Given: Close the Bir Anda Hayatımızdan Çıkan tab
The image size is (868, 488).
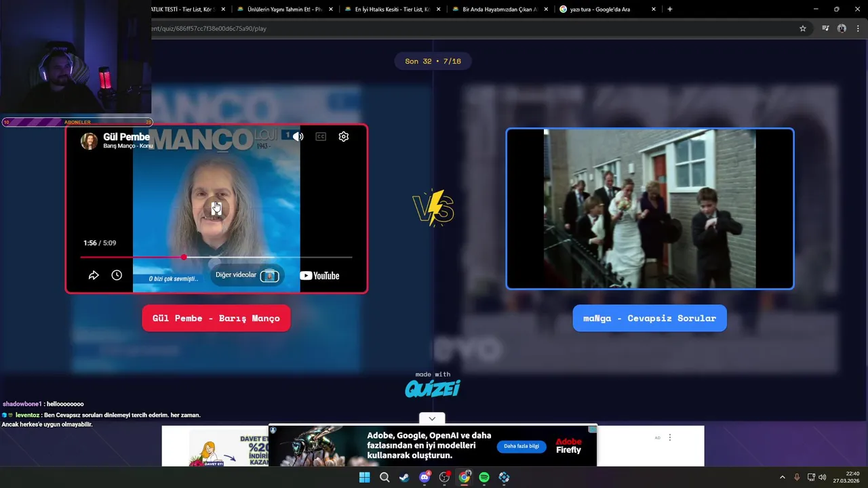Looking at the screenshot, I should (x=546, y=9).
